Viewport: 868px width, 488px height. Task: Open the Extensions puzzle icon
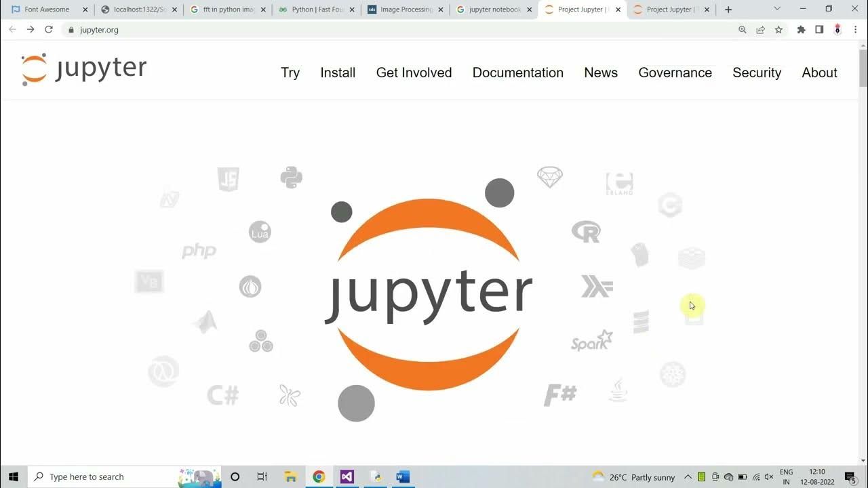(801, 30)
